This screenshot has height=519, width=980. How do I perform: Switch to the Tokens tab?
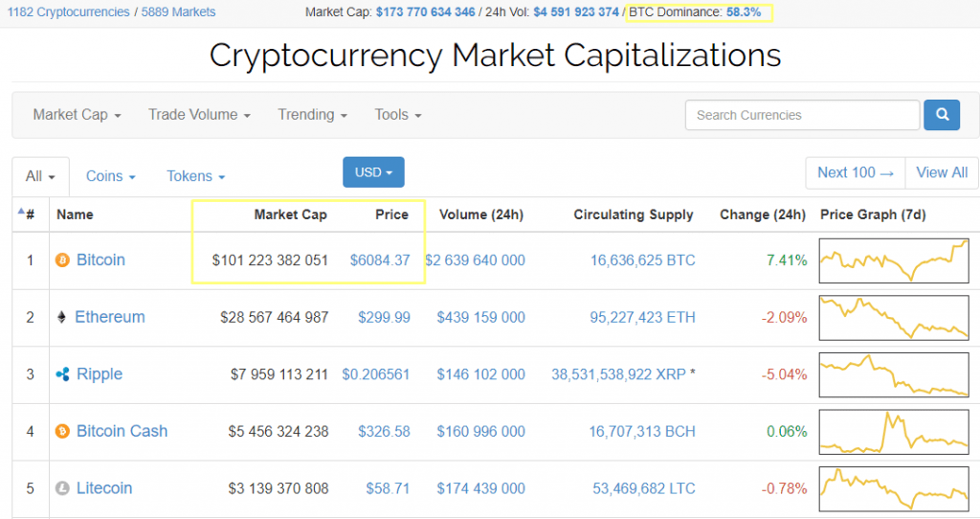click(x=195, y=176)
